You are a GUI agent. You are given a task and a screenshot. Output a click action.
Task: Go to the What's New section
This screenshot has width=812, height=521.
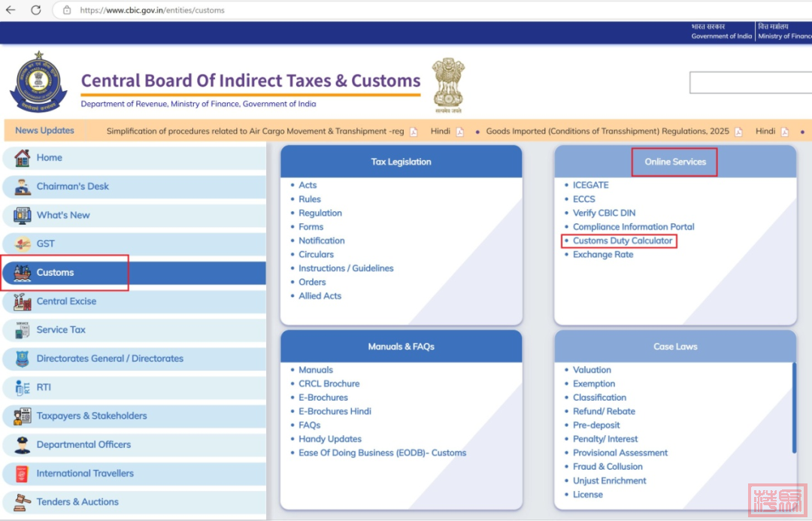point(134,215)
